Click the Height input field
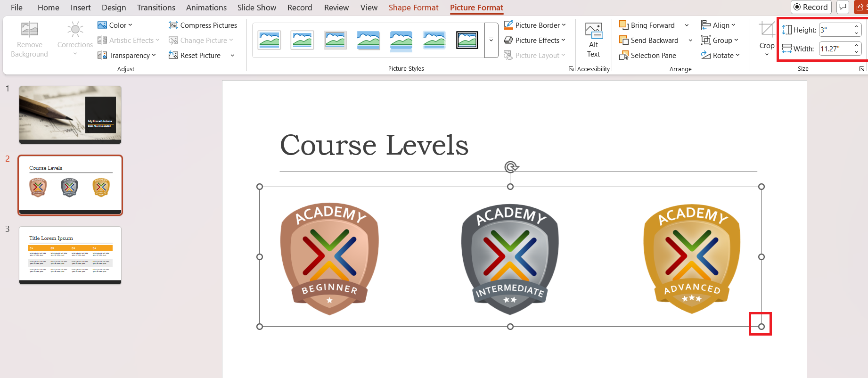Viewport: 868px width, 378px height. pos(835,30)
